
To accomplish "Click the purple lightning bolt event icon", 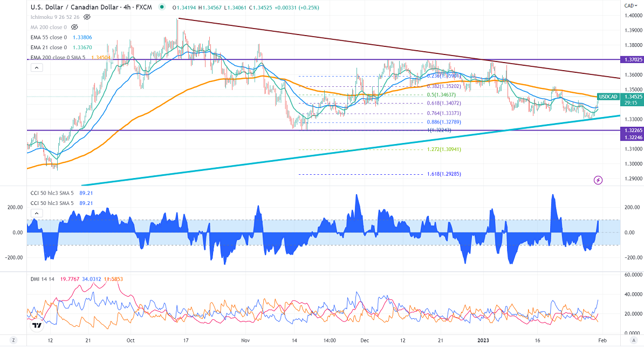I will (x=598, y=180).
